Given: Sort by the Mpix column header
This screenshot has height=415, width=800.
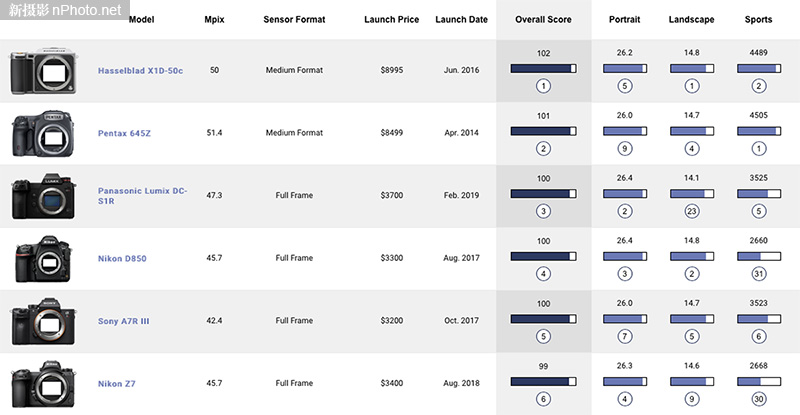Looking at the screenshot, I should [214, 20].
